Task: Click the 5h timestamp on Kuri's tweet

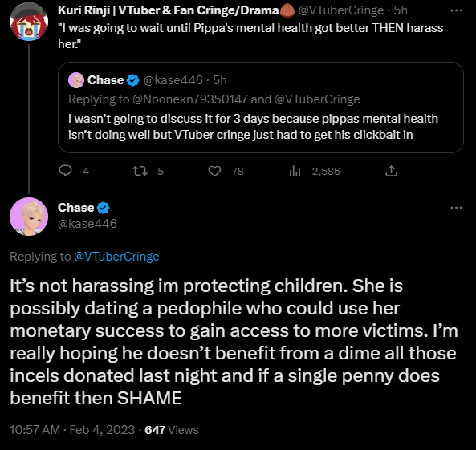Action: click(x=401, y=10)
